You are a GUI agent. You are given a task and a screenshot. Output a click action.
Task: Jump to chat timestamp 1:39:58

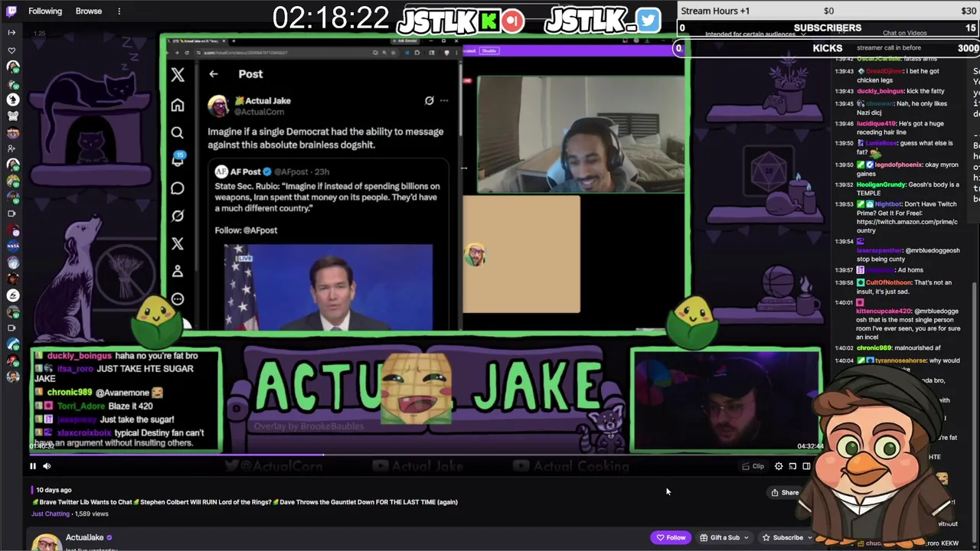(x=844, y=282)
